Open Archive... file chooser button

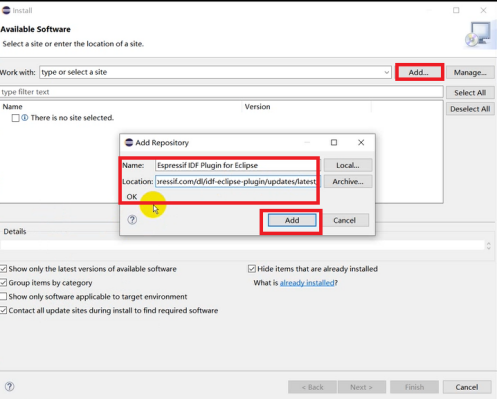coord(348,182)
